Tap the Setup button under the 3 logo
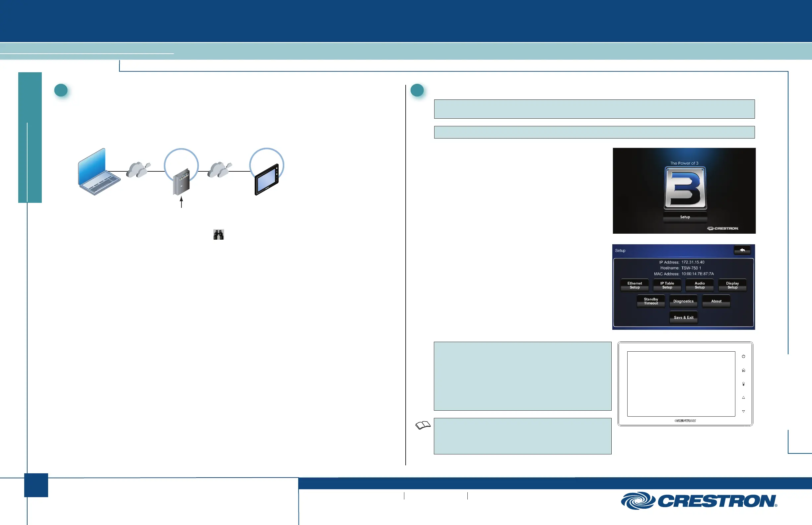 685,217
